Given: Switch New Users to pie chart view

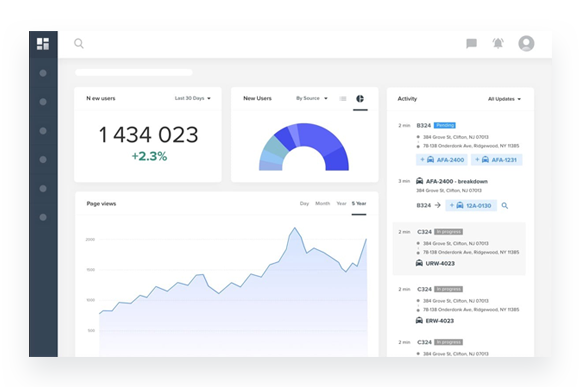Looking at the screenshot, I should (x=360, y=98).
